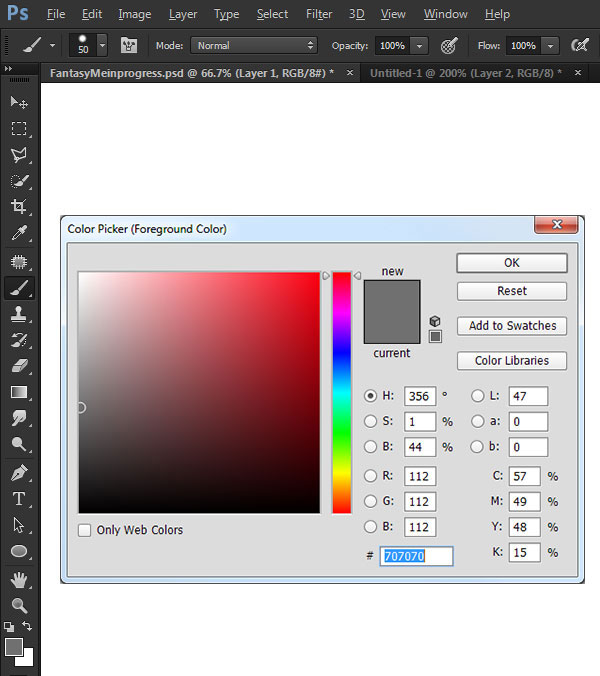
Task: Switch to FantasyMeinprogress.psd tab
Action: (x=192, y=73)
